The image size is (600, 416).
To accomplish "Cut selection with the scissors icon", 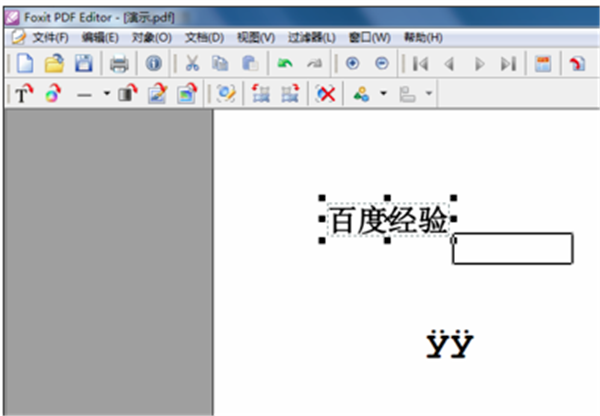I will 192,64.
